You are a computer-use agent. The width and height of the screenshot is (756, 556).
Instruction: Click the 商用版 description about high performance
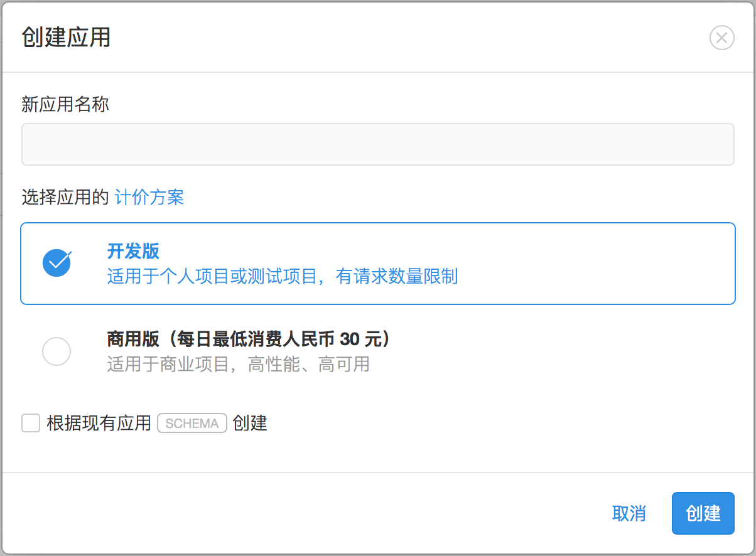click(238, 364)
